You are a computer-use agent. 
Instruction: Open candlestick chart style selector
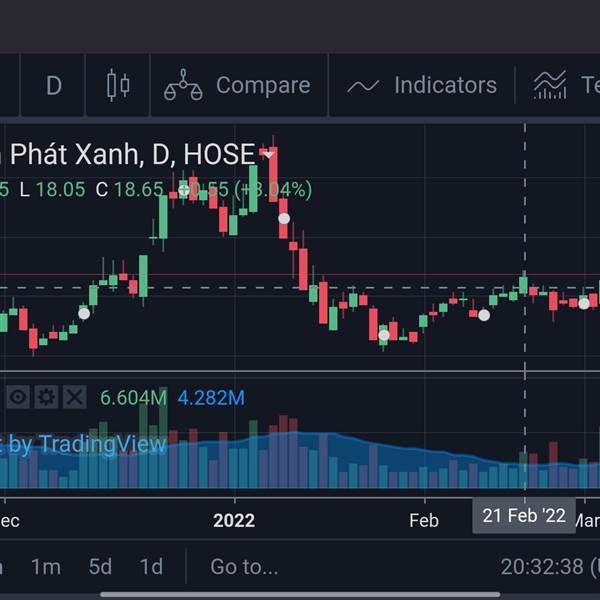(118, 85)
